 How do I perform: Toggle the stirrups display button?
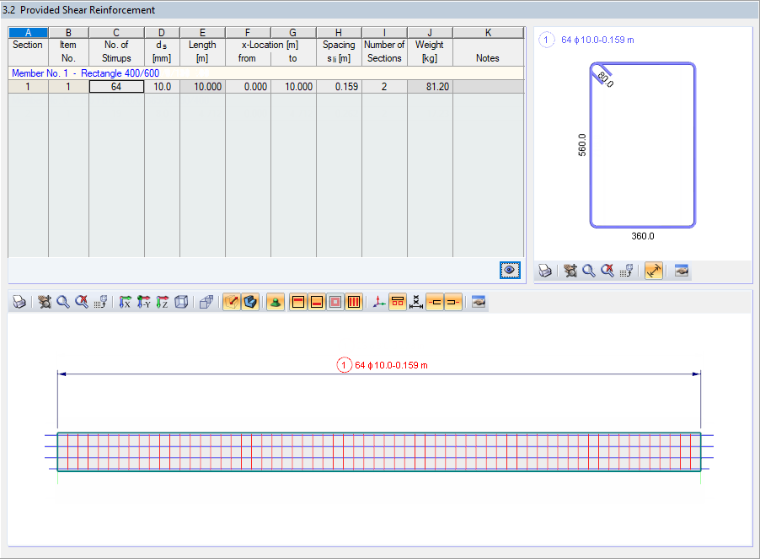click(x=354, y=302)
